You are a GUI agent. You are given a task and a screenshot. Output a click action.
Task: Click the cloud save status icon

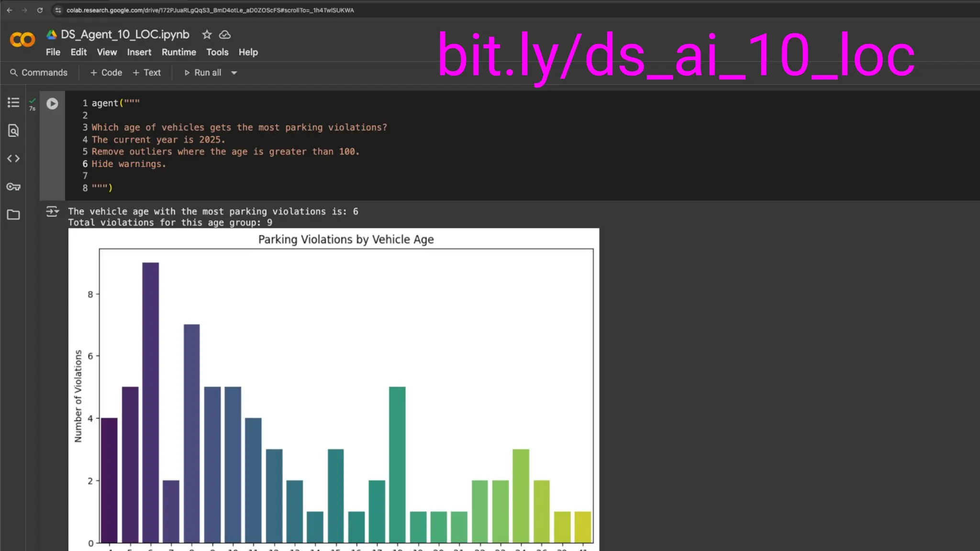pos(225,34)
